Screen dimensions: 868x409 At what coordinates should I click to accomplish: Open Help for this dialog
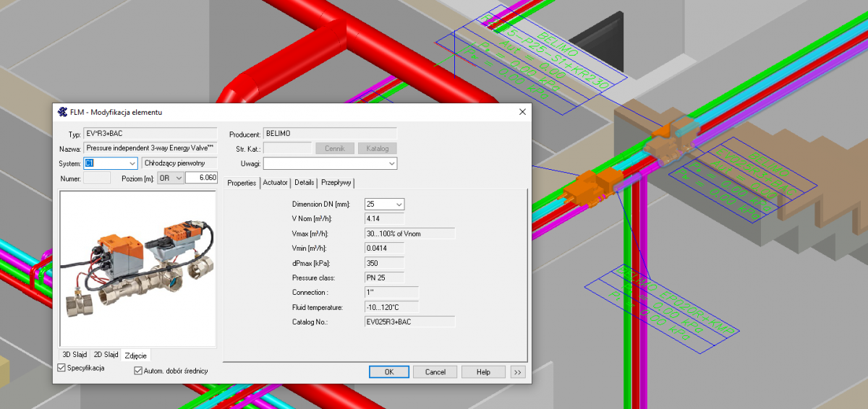(x=482, y=372)
